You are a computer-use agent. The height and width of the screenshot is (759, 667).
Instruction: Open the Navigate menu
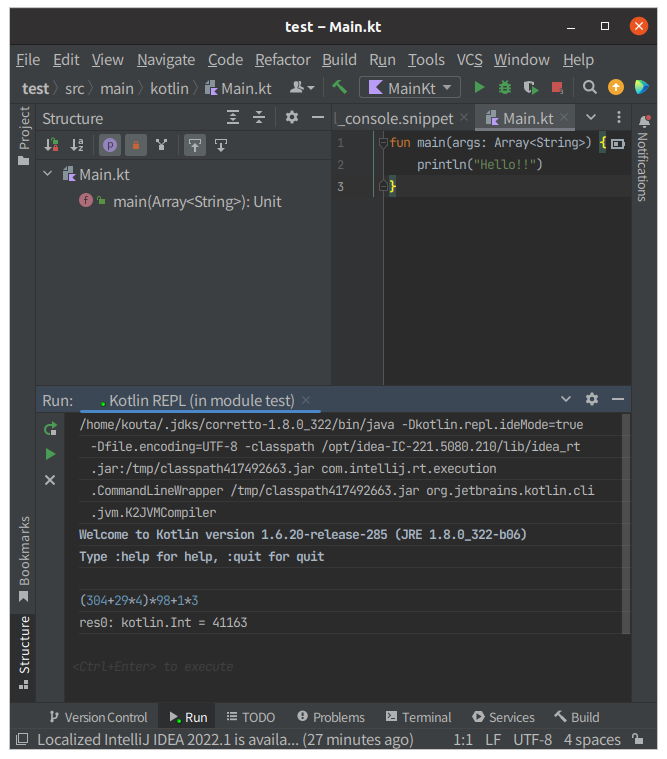166,60
